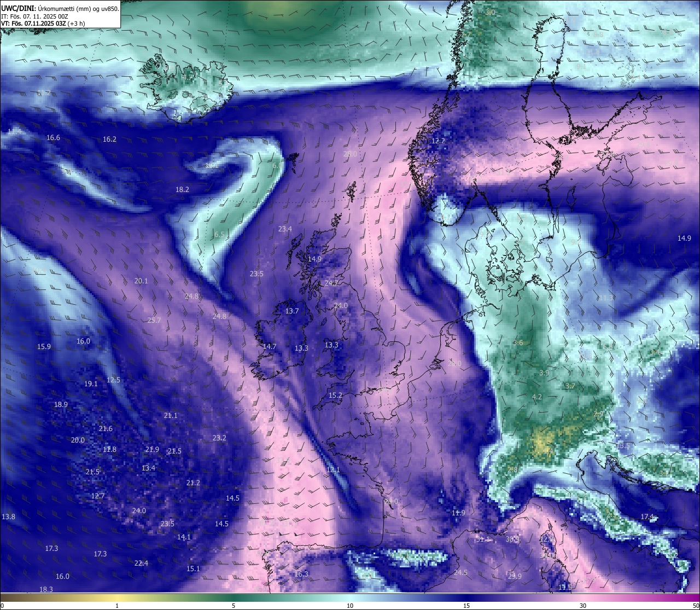Click the map value 15.1
Screen dimensions: 700x610
193,569
